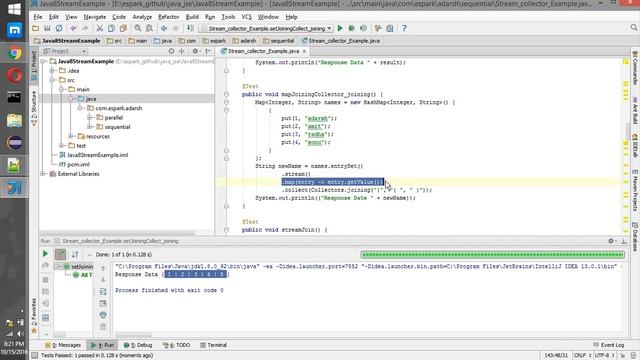Click the console horizontal scrollbar
The image size is (640, 360).
[x=133, y=335]
